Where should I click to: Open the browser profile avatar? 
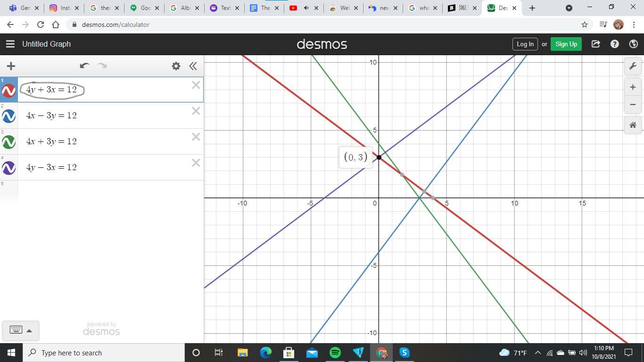(619, 25)
